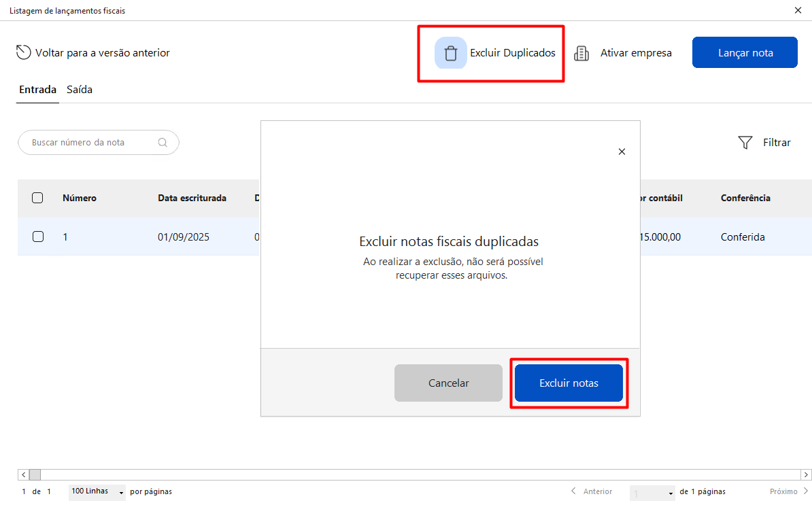Click the Voltar para a versão anterior icon

pos(23,52)
